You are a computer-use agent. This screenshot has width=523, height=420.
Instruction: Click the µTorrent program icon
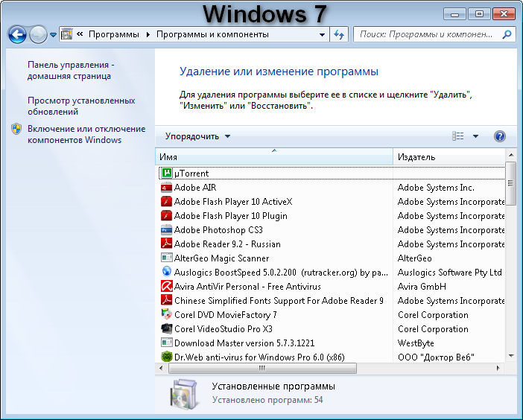168,174
